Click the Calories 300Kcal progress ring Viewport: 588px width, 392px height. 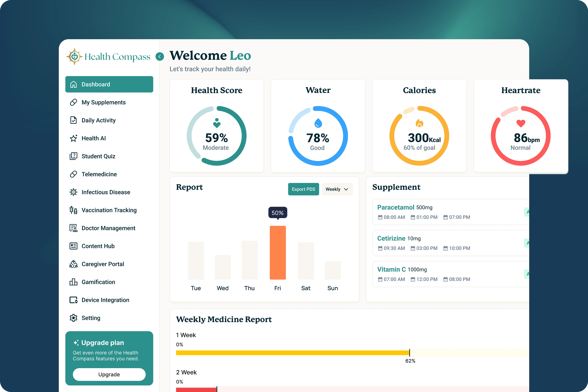click(419, 136)
